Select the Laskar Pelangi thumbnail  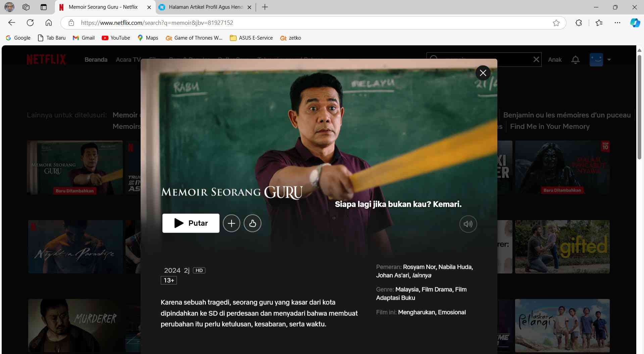tap(562, 325)
